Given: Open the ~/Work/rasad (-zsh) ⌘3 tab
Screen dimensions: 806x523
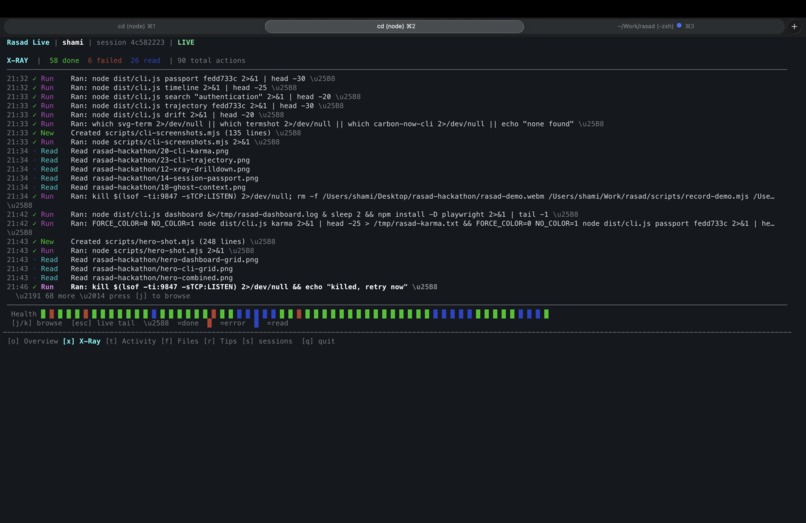Looking at the screenshot, I should [x=655, y=26].
